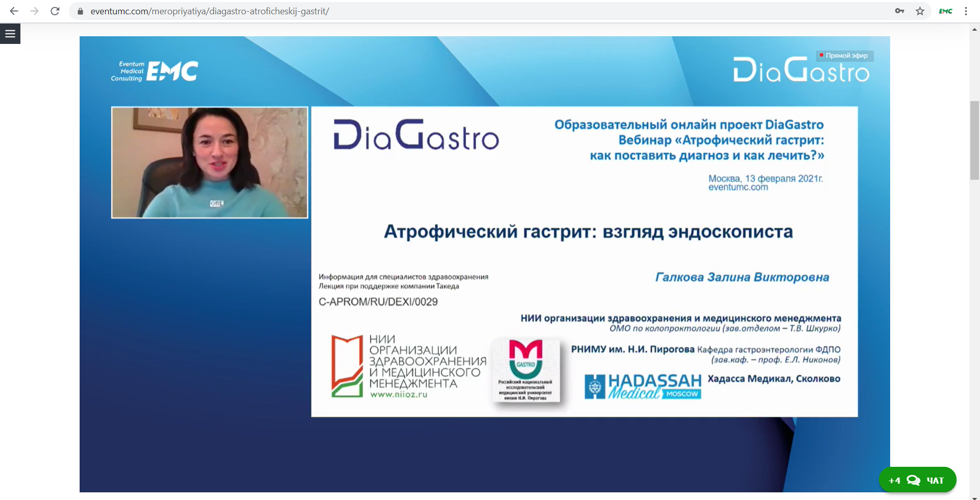
Task: Click the white DiaGastro logo on the banner
Action: 801,71
